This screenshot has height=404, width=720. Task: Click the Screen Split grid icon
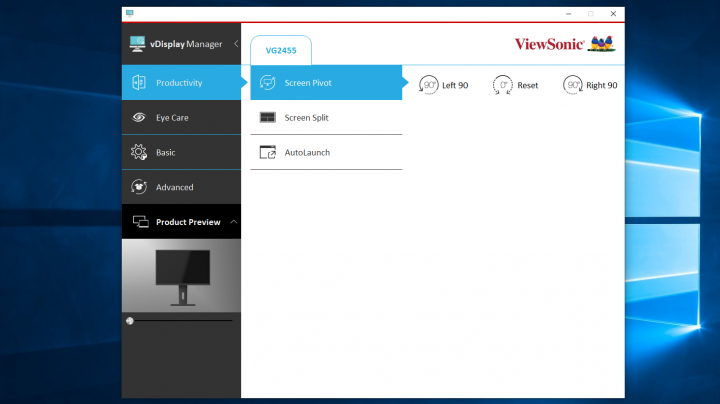[268, 118]
